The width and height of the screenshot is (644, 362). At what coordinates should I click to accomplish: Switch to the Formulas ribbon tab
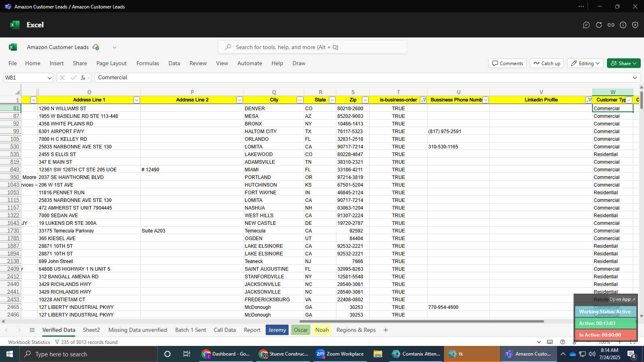point(148,63)
